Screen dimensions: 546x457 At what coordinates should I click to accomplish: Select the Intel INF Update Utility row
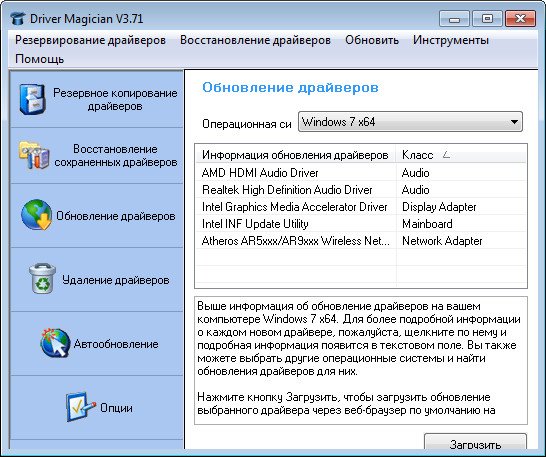361,224
